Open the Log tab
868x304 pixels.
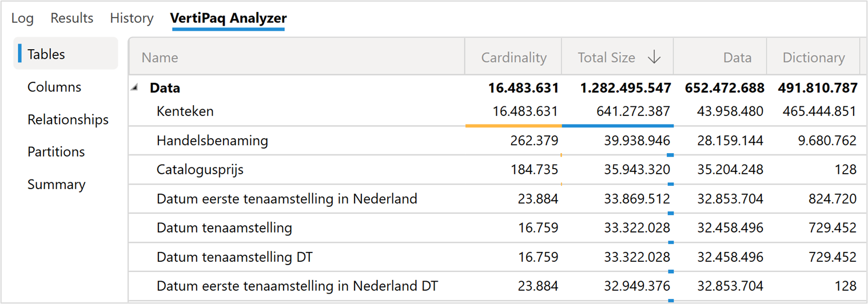point(22,18)
